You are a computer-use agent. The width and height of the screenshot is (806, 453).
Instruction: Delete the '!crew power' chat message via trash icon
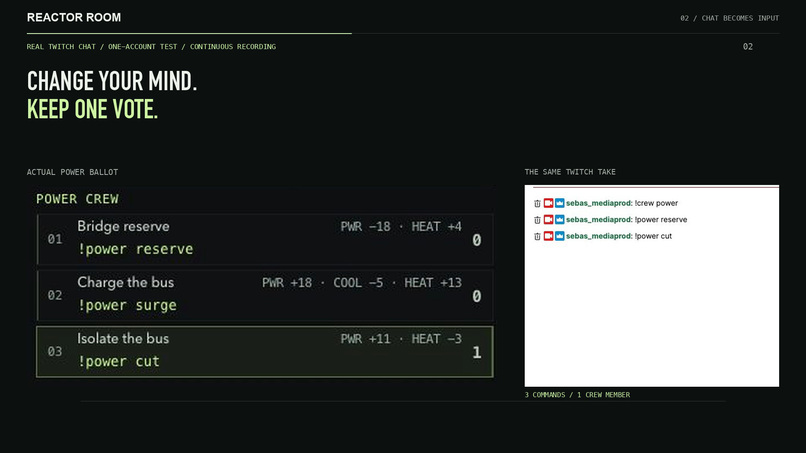(x=537, y=204)
